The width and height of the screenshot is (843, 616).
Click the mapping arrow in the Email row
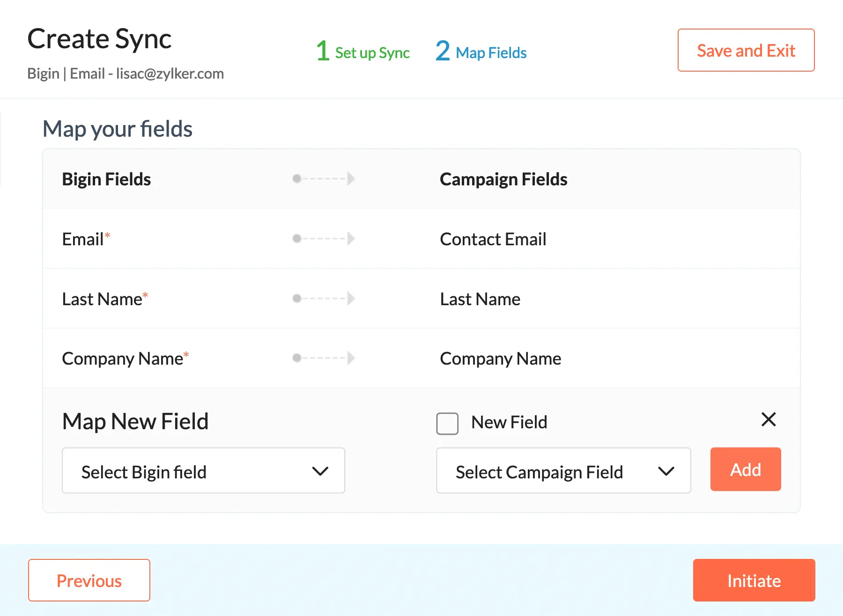click(324, 239)
